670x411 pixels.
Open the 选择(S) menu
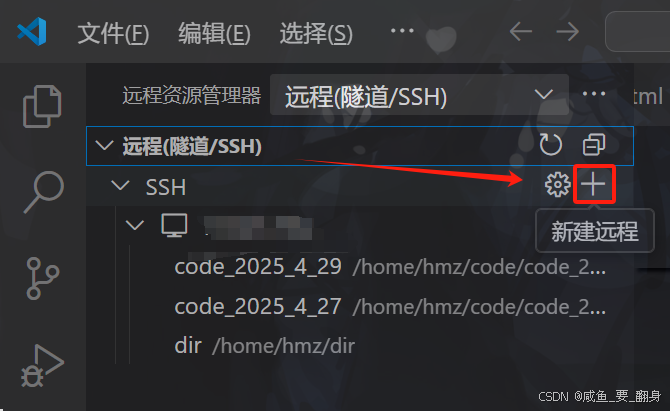click(316, 33)
